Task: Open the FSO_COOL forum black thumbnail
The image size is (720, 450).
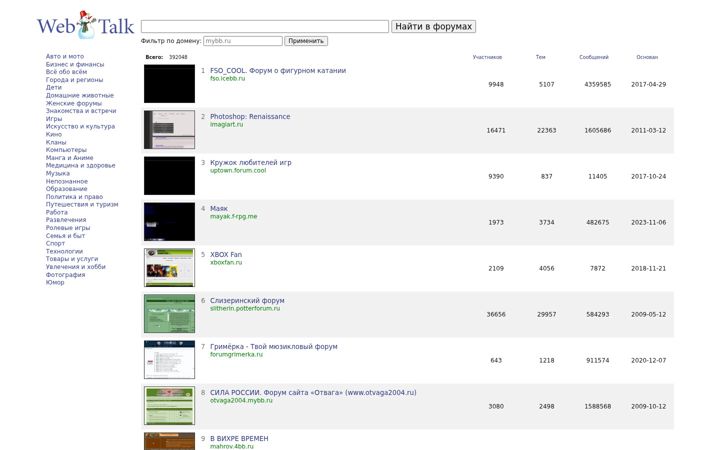Action: [x=169, y=84]
